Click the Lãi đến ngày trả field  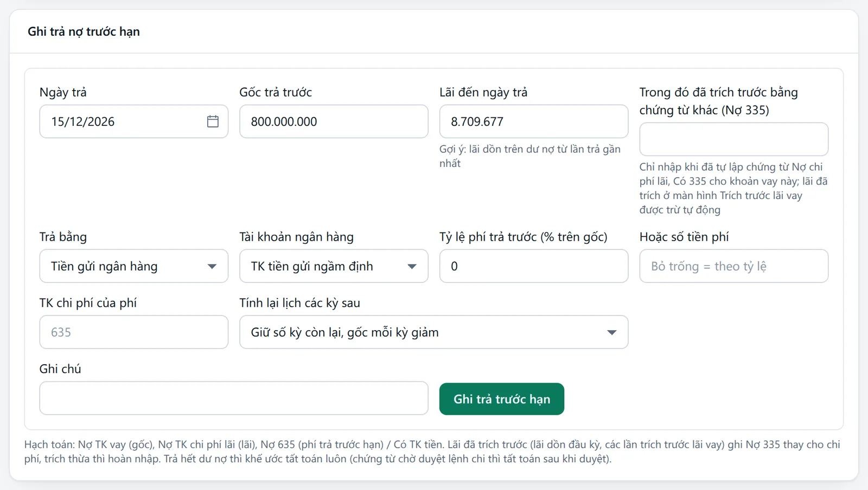pos(534,121)
